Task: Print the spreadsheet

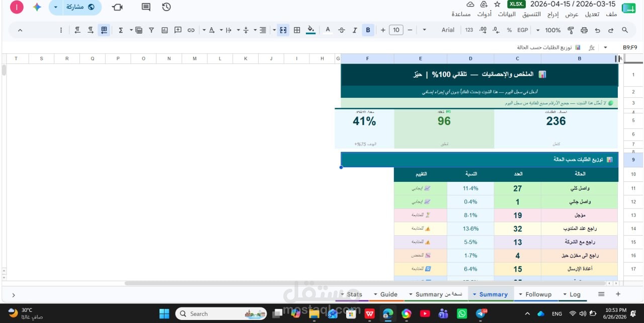Action: [x=584, y=30]
